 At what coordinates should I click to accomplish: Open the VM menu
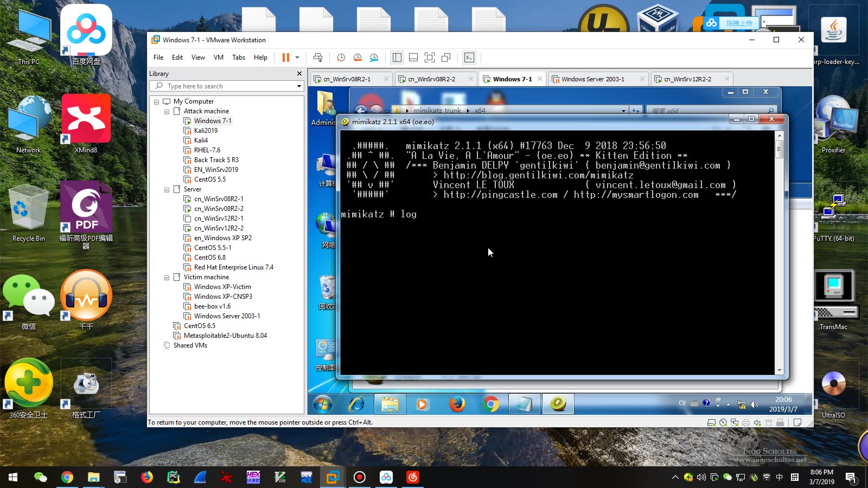tap(219, 57)
